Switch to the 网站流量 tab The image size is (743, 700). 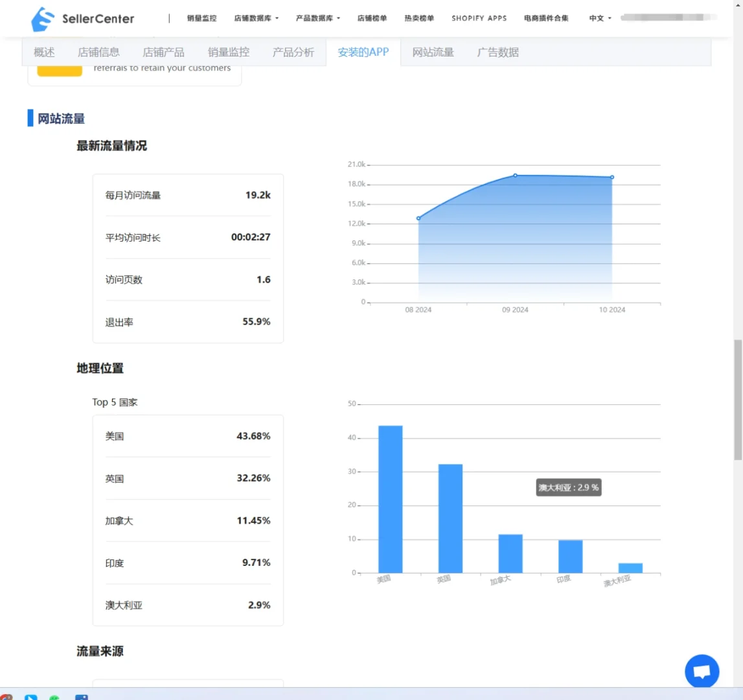(x=433, y=52)
